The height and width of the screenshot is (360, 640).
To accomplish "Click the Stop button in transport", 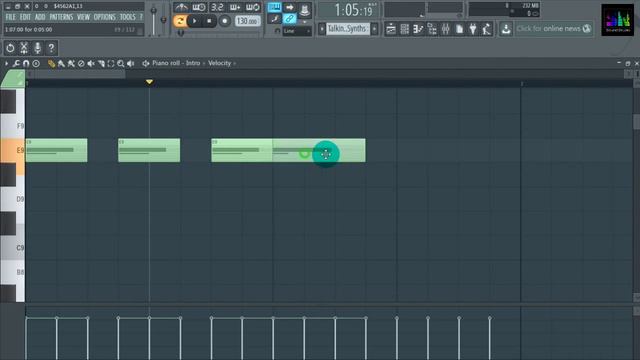I will click(x=209, y=21).
